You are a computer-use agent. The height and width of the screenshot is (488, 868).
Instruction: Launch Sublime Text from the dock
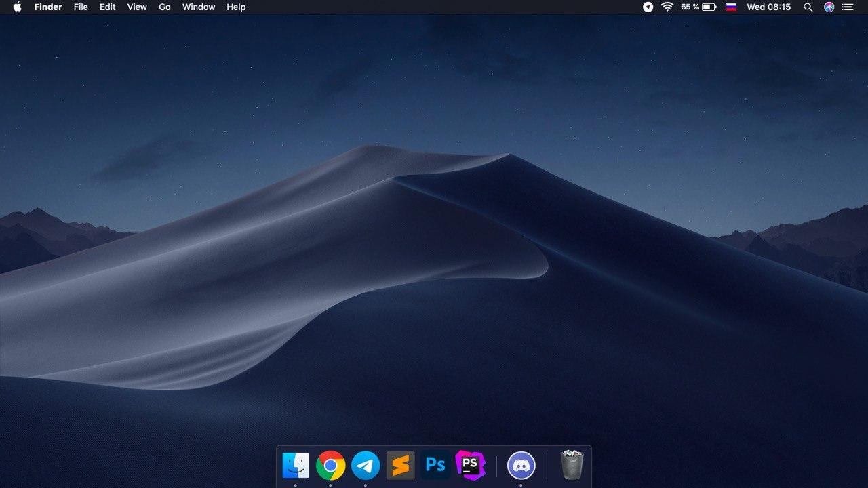(400, 466)
